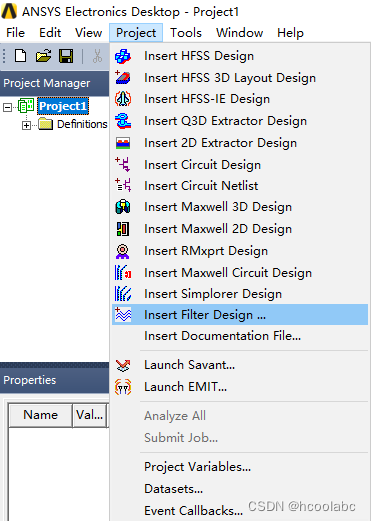Click the Launch Savant icon

pos(123,365)
